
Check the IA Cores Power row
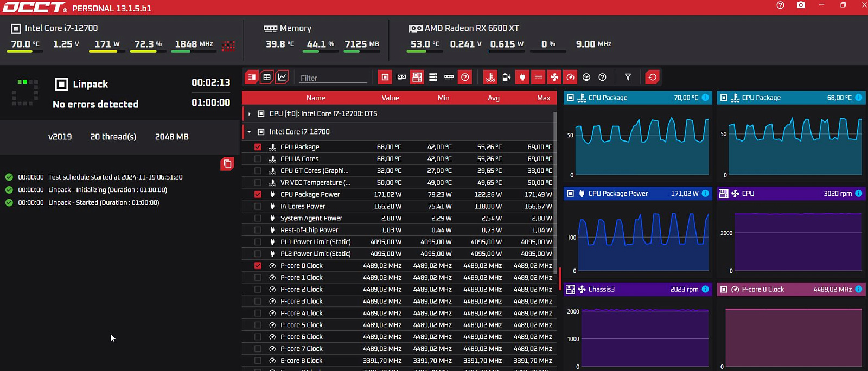(258, 206)
